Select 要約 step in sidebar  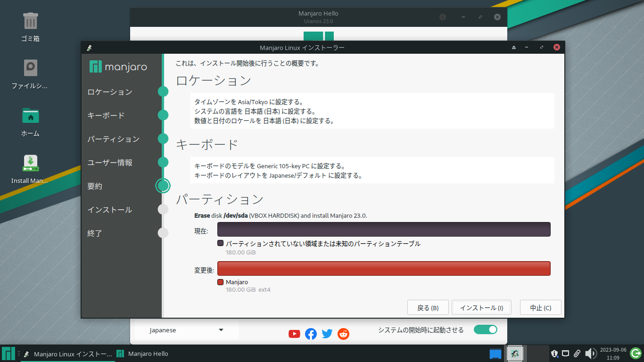(95, 186)
